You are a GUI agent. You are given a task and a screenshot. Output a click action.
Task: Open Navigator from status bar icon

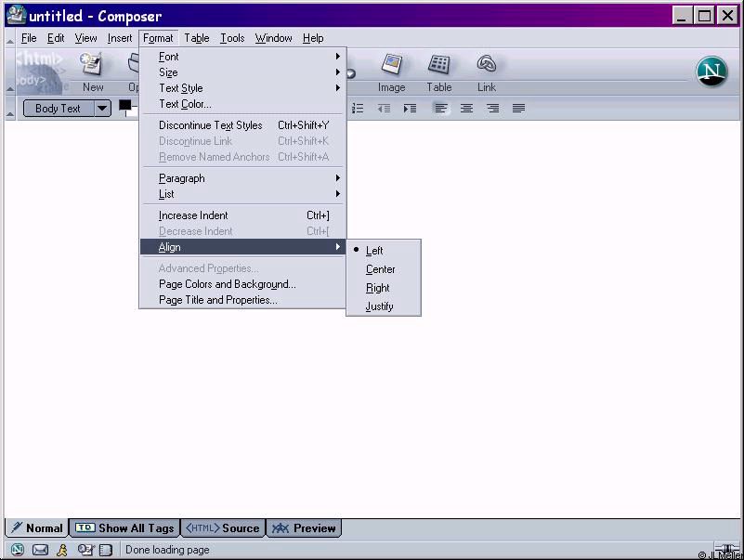pos(18,550)
